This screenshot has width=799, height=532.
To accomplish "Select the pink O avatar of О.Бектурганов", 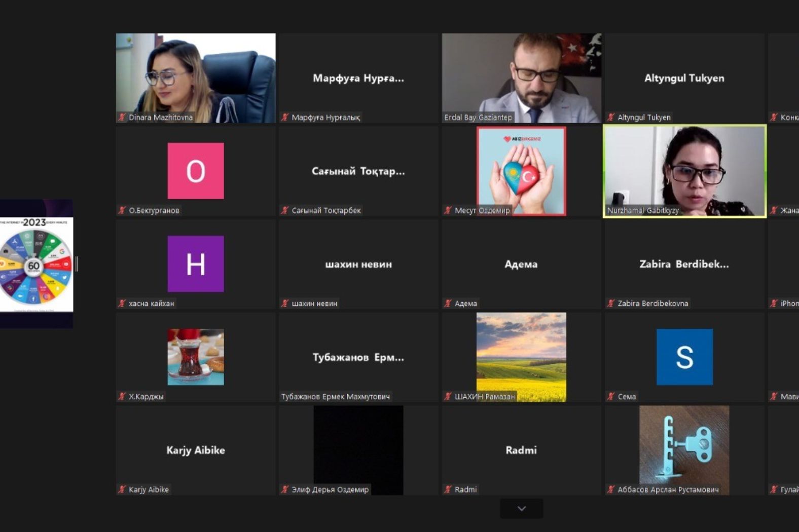I will coord(196,171).
